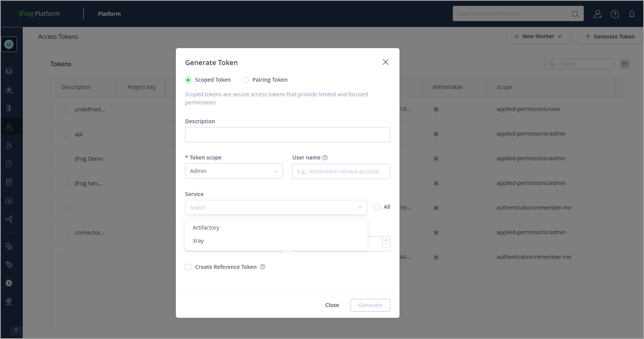644x339 pixels.
Task: Select the checkbox for Jfrog Demo row
Action: pyautogui.click(x=65, y=159)
